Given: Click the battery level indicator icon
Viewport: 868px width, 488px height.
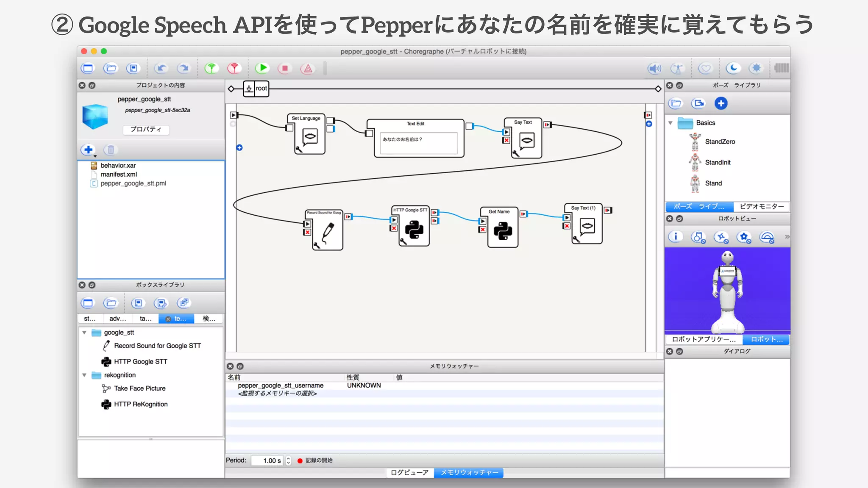Looking at the screenshot, I should tap(782, 68).
